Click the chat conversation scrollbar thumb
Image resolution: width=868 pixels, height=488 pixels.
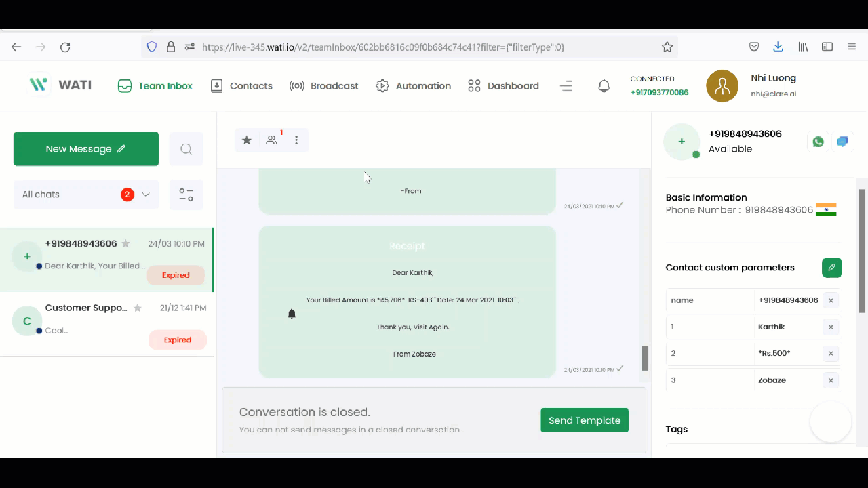pyautogui.click(x=646, y=358)
